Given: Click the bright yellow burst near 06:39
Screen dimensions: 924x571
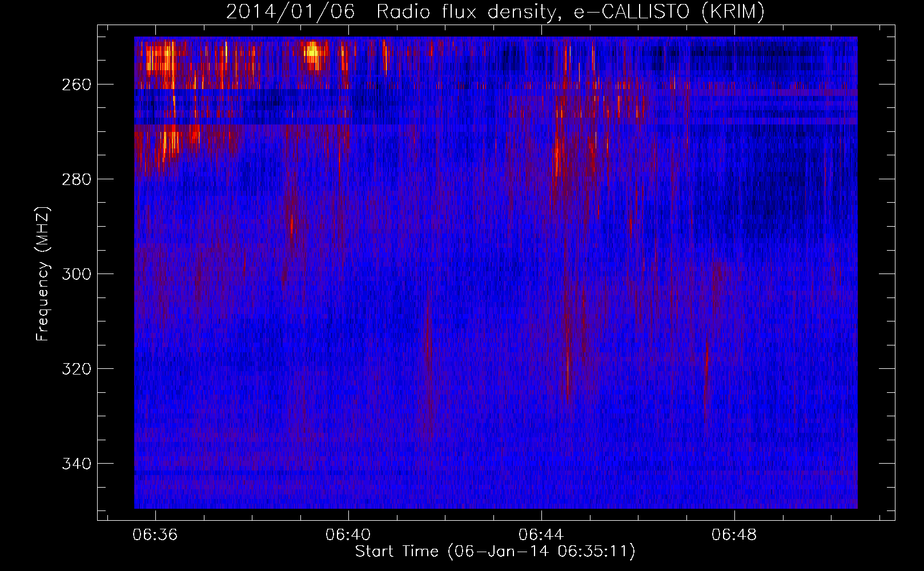Looking at the screenshot, I should coord(312,54).
